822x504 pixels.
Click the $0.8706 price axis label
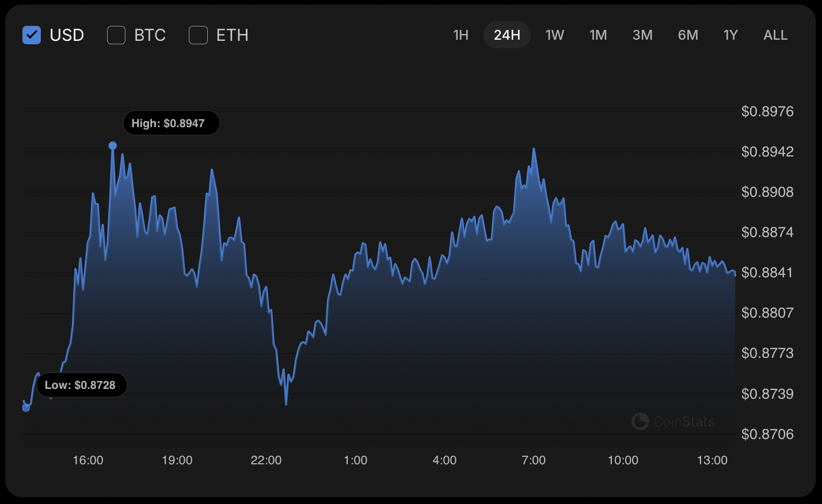coord(767,434)
